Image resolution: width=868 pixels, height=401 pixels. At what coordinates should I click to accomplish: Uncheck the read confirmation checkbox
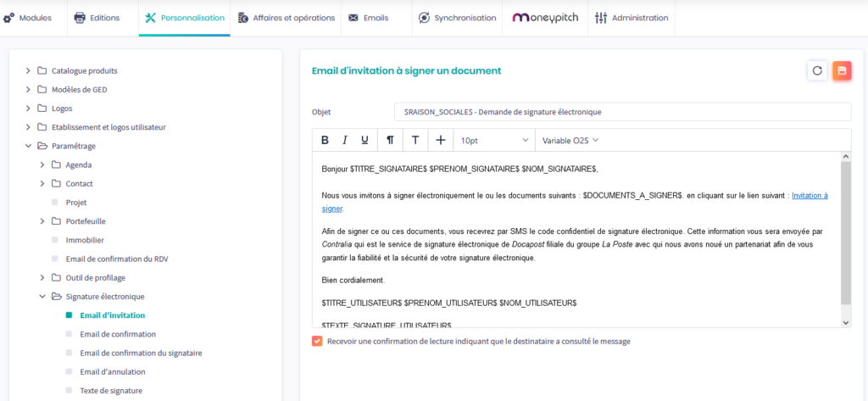317,342
